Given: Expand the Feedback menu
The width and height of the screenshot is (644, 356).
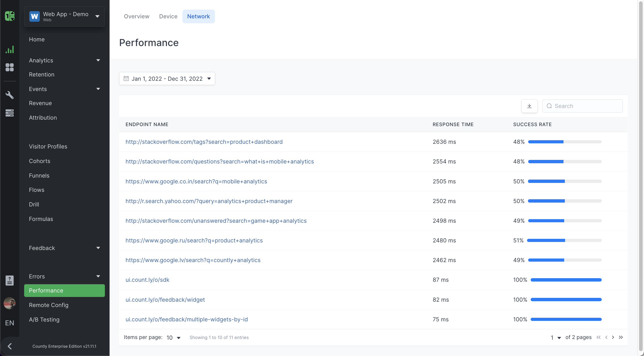Looking at the screenshot, I should tap(64, 248).
